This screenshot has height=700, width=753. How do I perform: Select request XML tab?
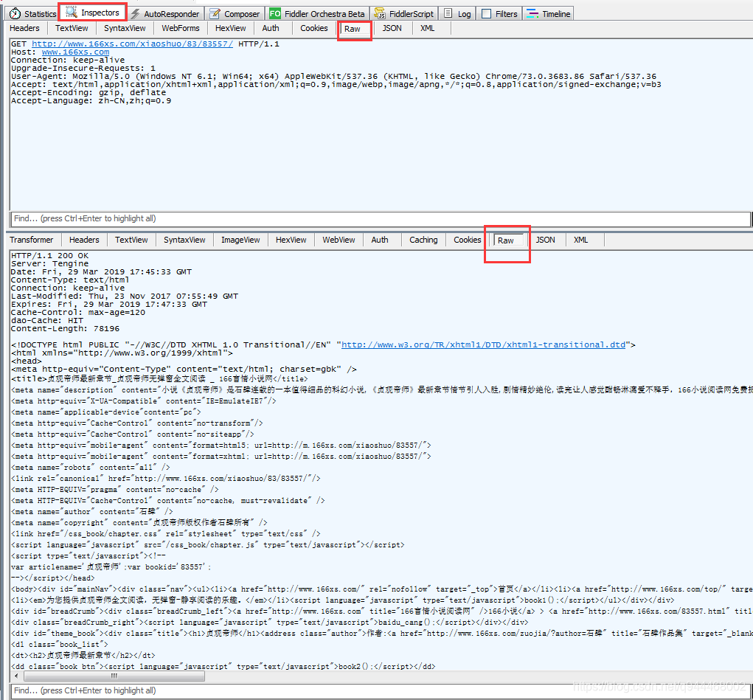click(x=428, y=28)
